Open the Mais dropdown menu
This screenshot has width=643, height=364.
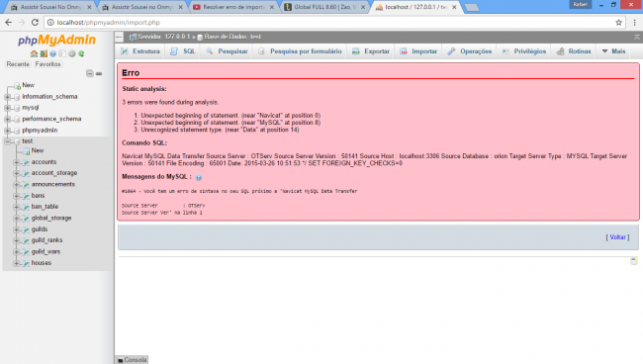pyautogui.click(x=613, y=51)
